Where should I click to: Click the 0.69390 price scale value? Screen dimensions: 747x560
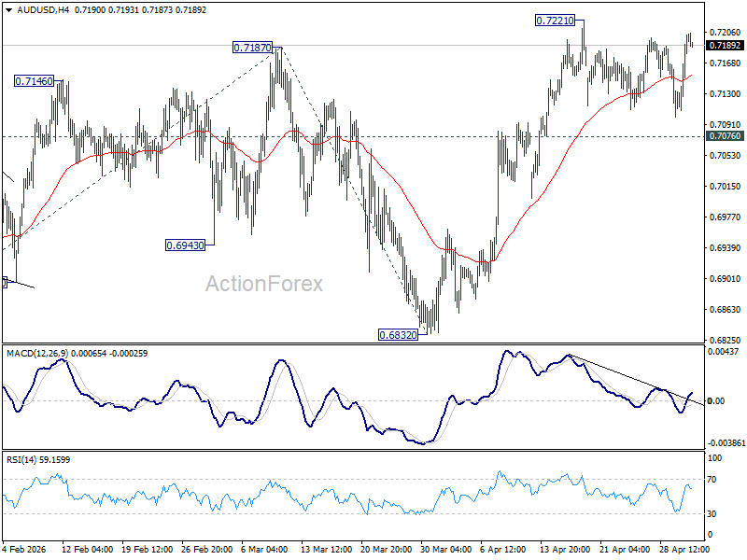pos(726,248)
